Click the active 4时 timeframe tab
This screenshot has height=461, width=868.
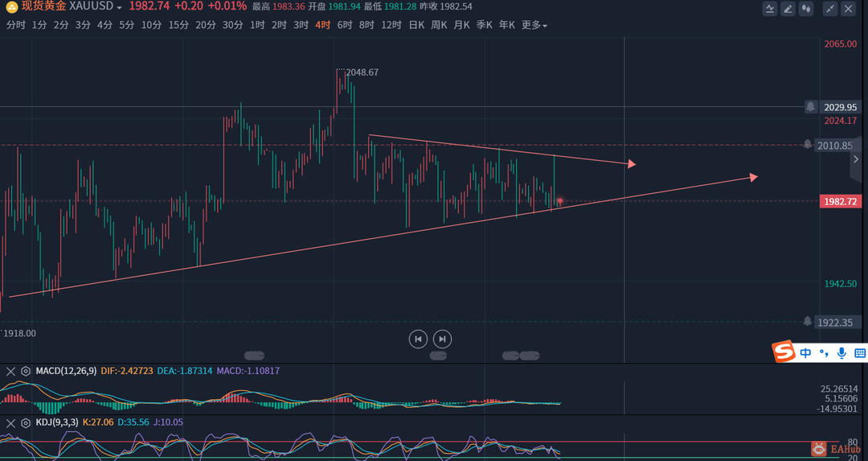[323, 25]
